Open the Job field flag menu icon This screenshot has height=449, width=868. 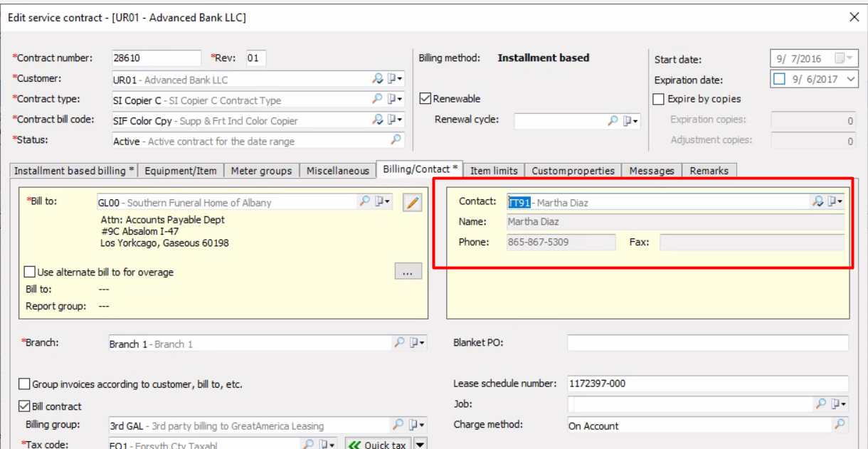[x=838, y=404]
